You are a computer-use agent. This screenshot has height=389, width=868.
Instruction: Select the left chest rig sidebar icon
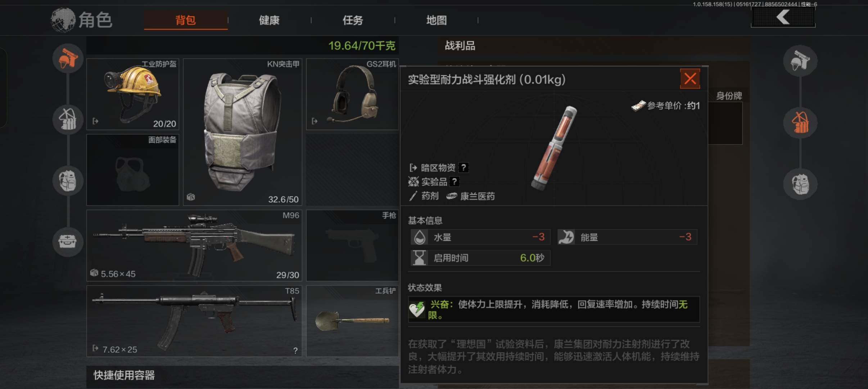(68, 120)
